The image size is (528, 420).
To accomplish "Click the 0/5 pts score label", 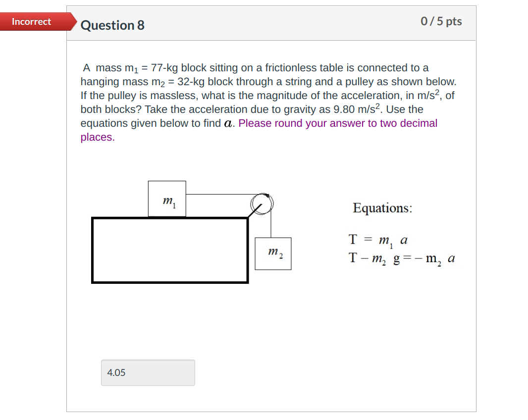I will (x=442, y=21).
